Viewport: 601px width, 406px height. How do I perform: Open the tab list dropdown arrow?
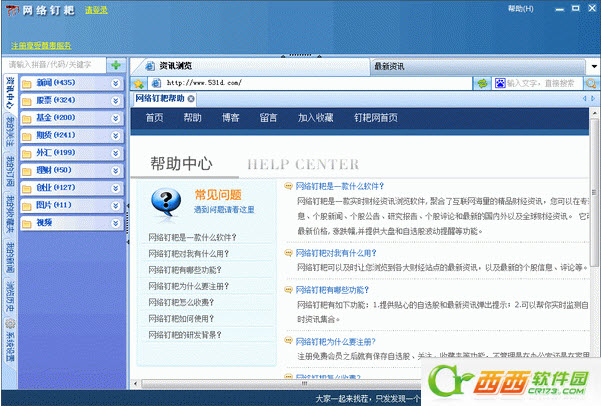coord(594,67)
